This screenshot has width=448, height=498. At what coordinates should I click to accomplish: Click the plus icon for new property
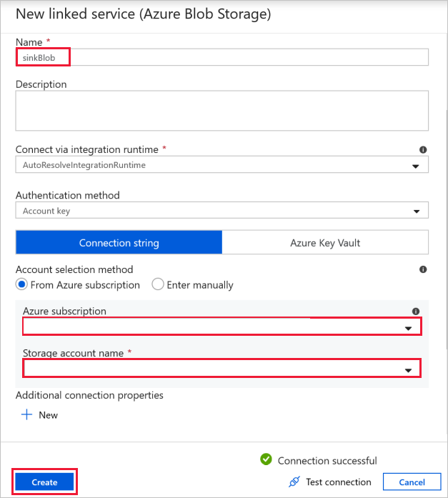[26, 414]
